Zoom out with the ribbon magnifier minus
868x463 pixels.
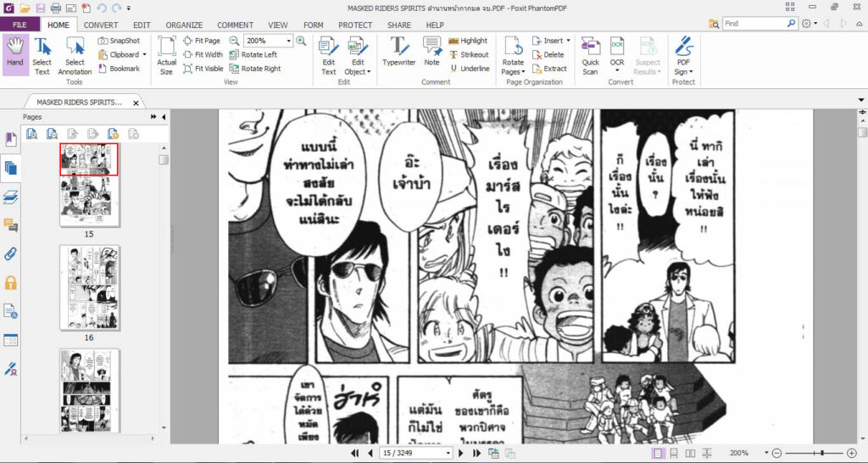(x=234, y=41)
